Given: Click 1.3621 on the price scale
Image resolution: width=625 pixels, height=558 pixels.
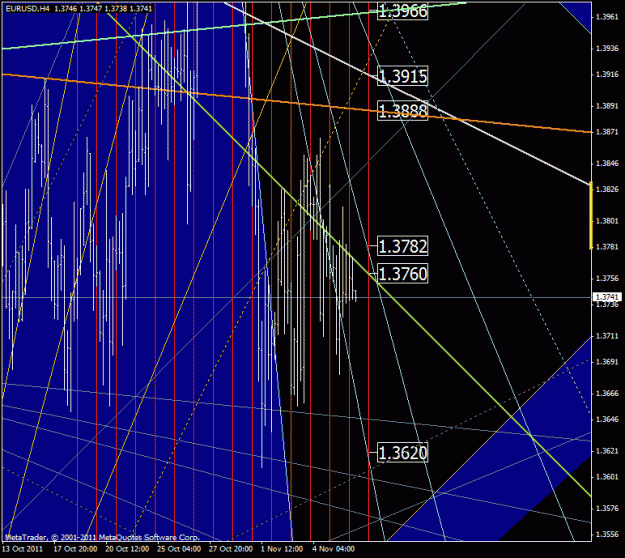Looking at the screenshot, I should [607, 451].
